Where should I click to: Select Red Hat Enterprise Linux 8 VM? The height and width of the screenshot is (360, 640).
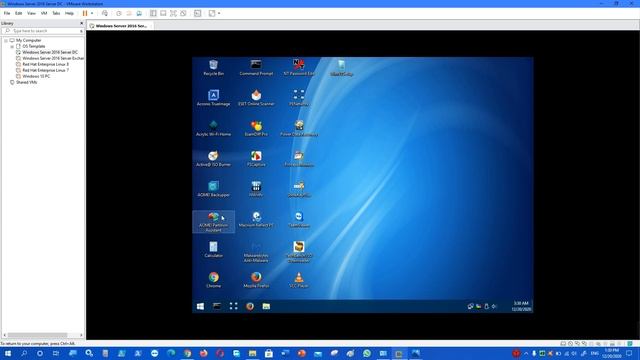45,64
